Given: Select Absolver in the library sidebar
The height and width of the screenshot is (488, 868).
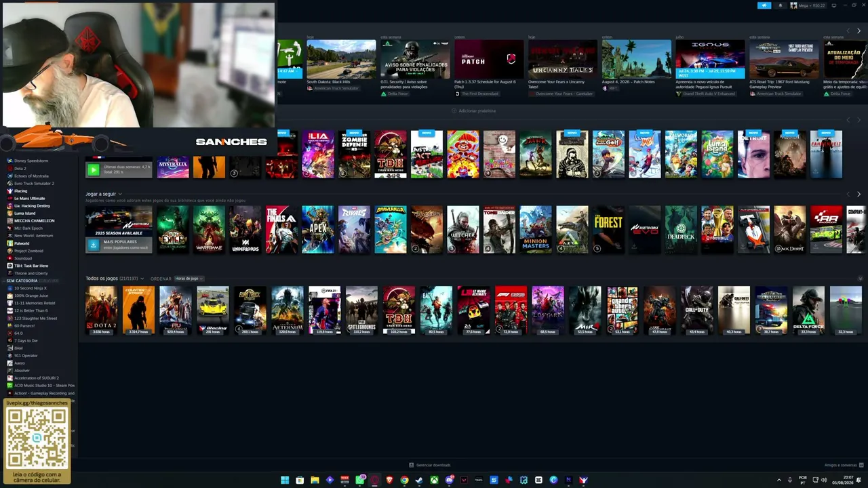Looking at the screenshot, I should click(x=22, y=370).
